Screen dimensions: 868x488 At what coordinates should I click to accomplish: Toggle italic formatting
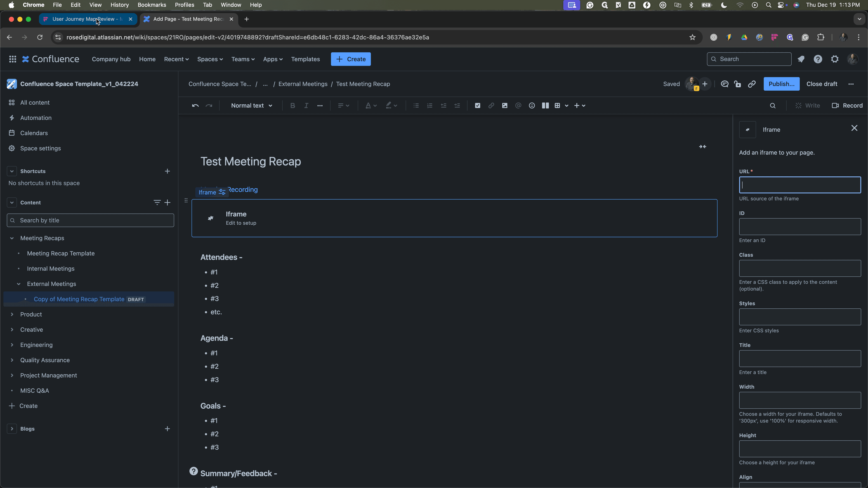(306, 106)
